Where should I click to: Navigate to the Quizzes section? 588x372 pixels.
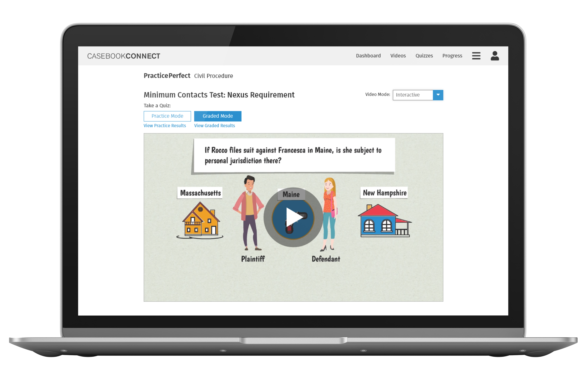coord(424,56)
